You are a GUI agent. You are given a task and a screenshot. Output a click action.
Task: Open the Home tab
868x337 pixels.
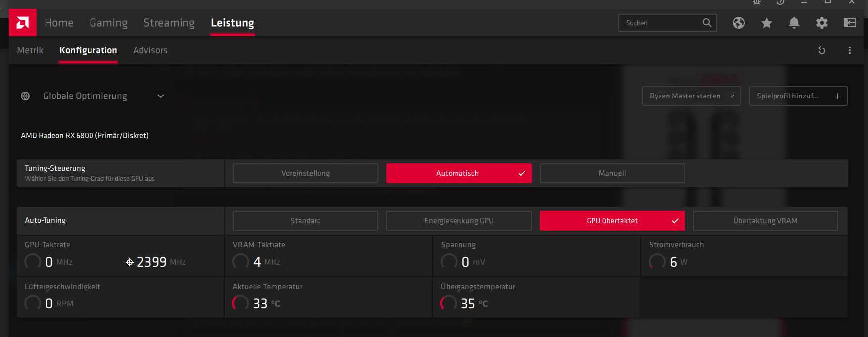pyautogui.click(x=59, y=23)
